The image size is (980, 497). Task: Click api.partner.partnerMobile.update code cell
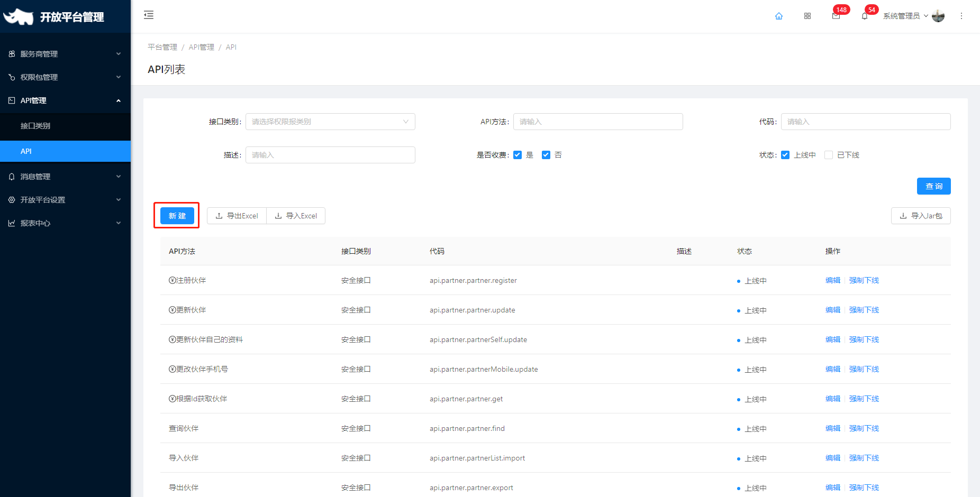coord(484,369)
